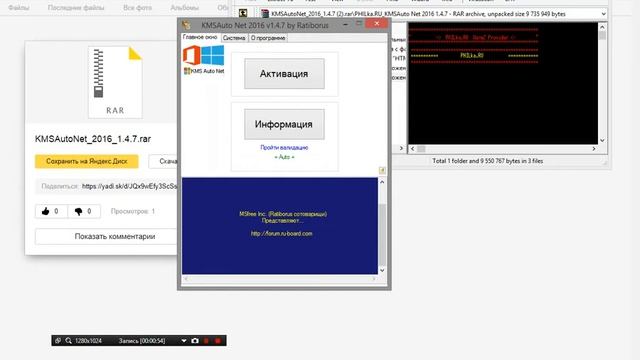This screenshot has height=360, width=640.
Task: Click recording timer Запись text
Action: pos(142,340)
